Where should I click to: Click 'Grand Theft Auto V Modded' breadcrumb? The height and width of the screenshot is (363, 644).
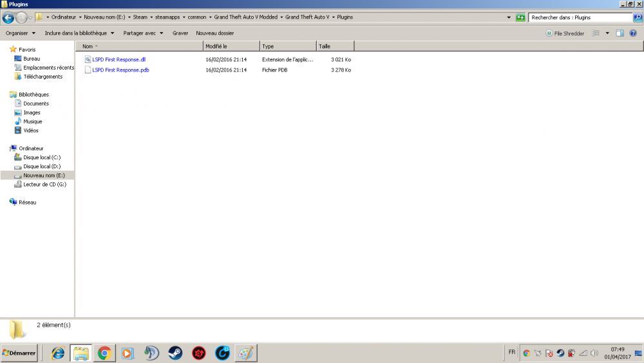245,17
